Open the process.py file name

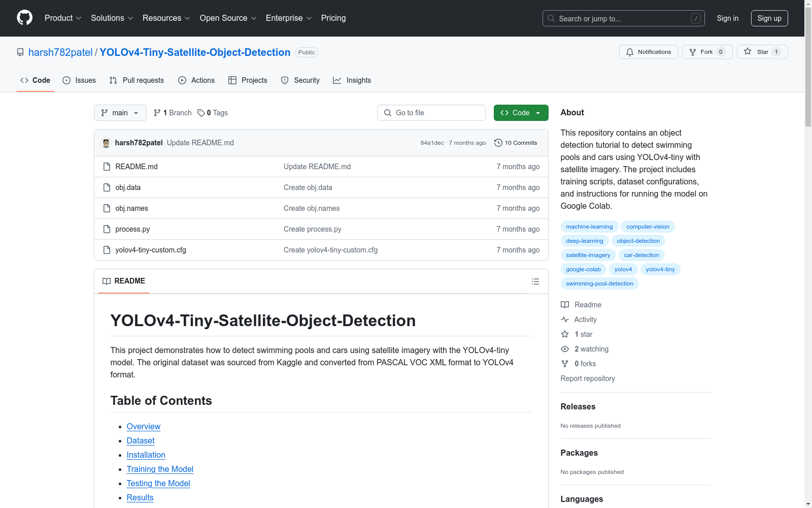click(132, 229)
